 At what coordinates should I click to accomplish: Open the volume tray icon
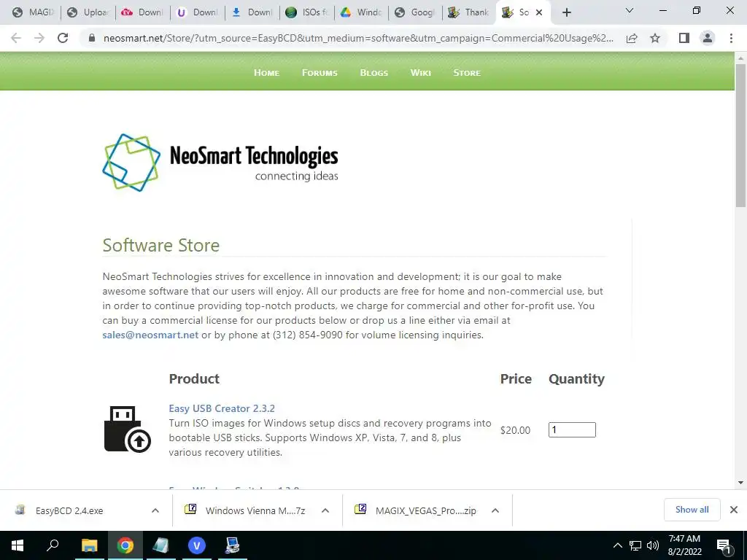point(653,545)
